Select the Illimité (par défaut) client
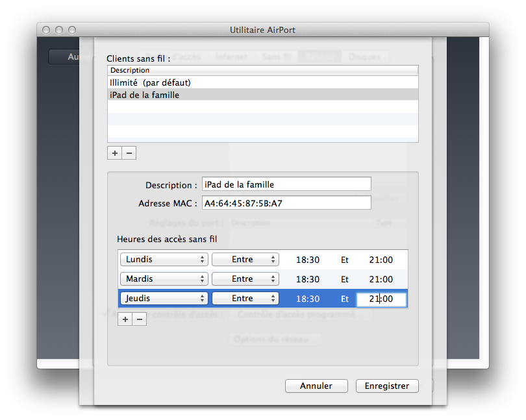 tap(151, 82)
